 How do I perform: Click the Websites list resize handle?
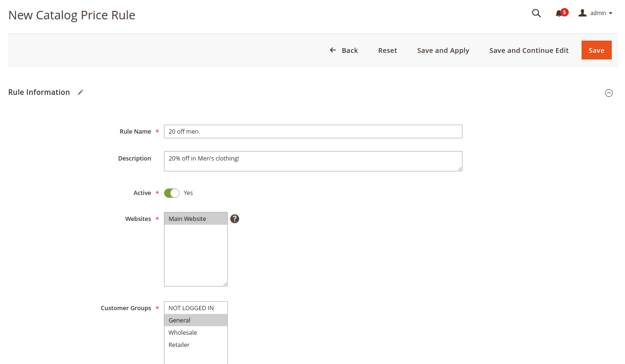click(x=225, y=284)
